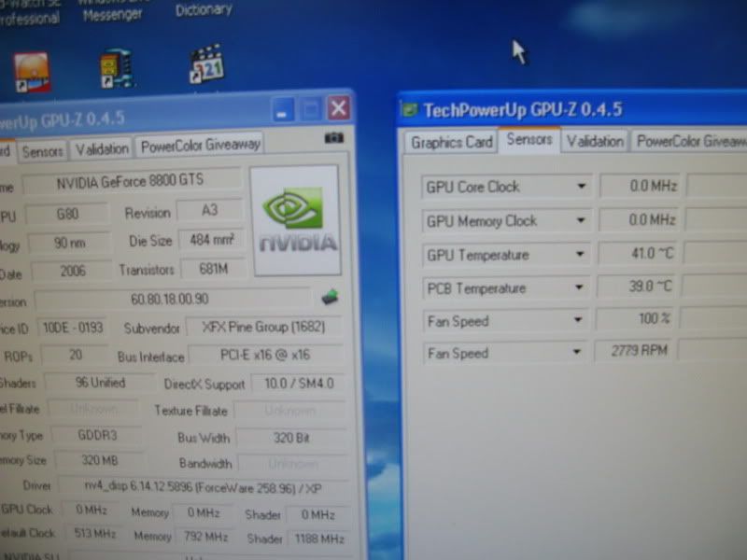Open the PCB Temperature sensor dropdown
The height and width of the screenshot is (560, 747).
[579, 287]
